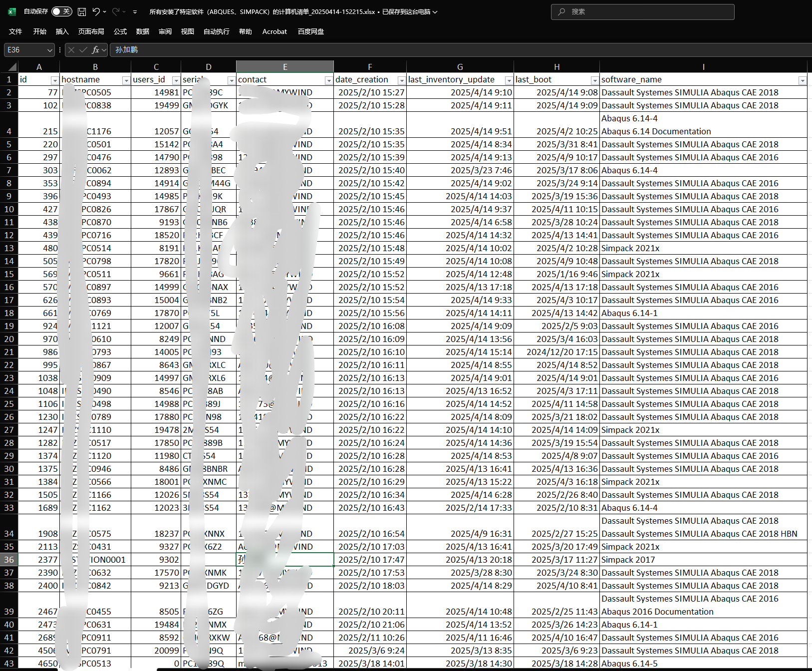Click cell with Abaqus 6.14-5

[x=703, y=664]
